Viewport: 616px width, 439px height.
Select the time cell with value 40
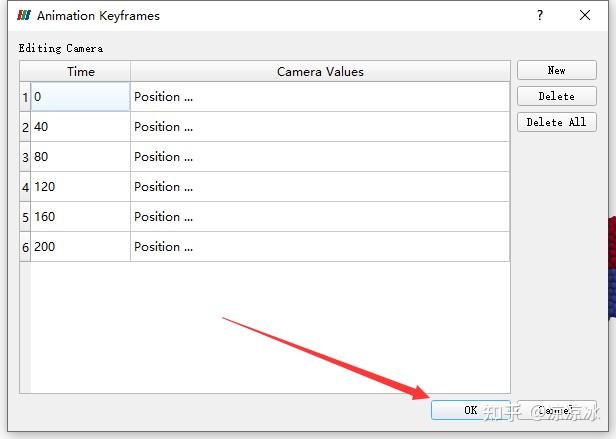click(x=80, y=127)
